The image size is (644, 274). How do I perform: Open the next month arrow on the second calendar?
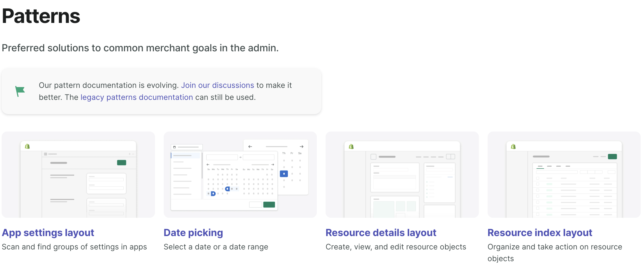(x=273, y=165)
